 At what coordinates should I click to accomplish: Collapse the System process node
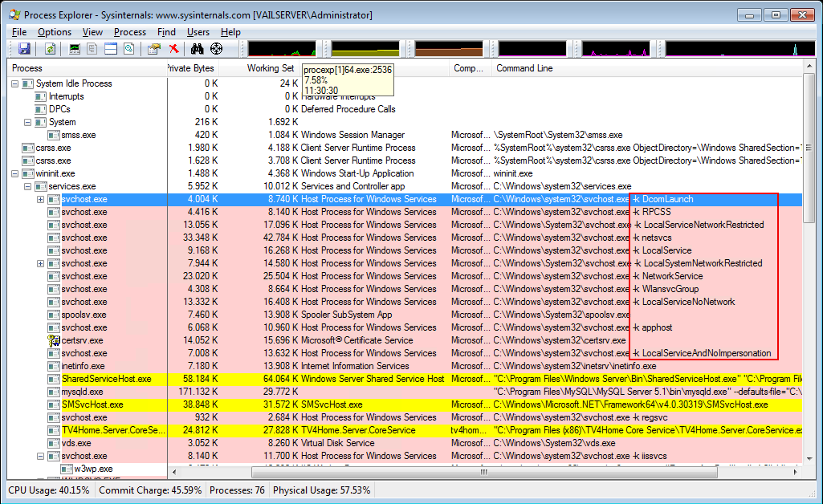tap(28, 122)
